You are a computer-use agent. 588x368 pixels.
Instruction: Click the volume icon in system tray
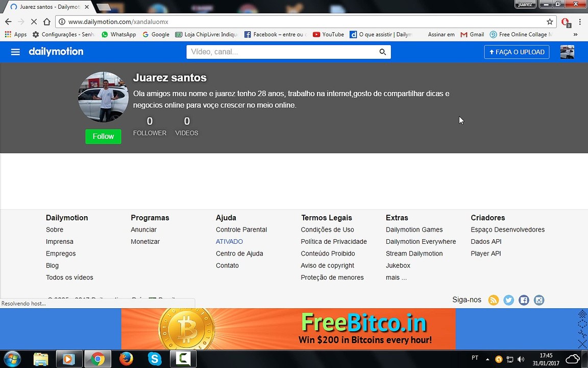(x=521, y=359)
